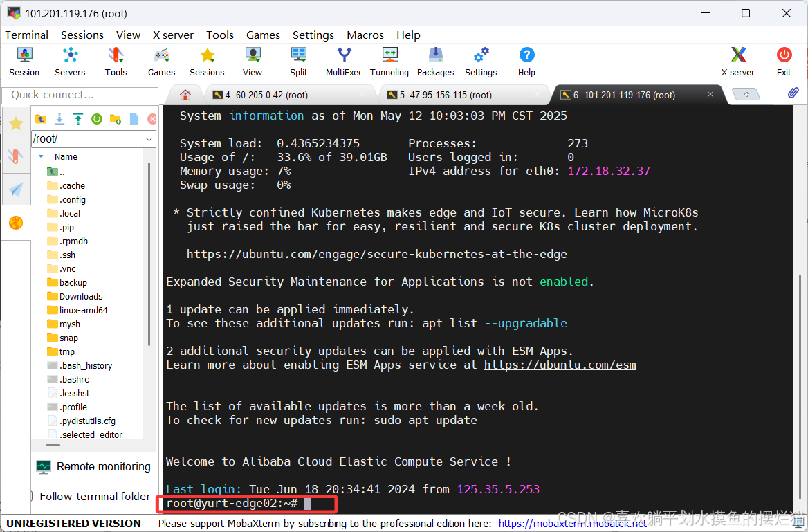The image size is (808, 532).
Task: Enable MultiExec mode from toolbar
Action: pyautogui.click(x=345, y=62)
